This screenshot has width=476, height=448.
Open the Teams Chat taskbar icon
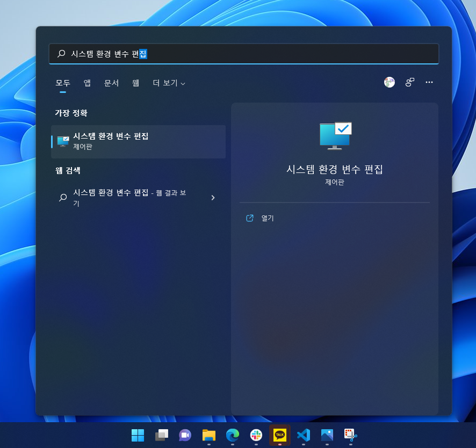pyautogui.click(x=185, y=435)
